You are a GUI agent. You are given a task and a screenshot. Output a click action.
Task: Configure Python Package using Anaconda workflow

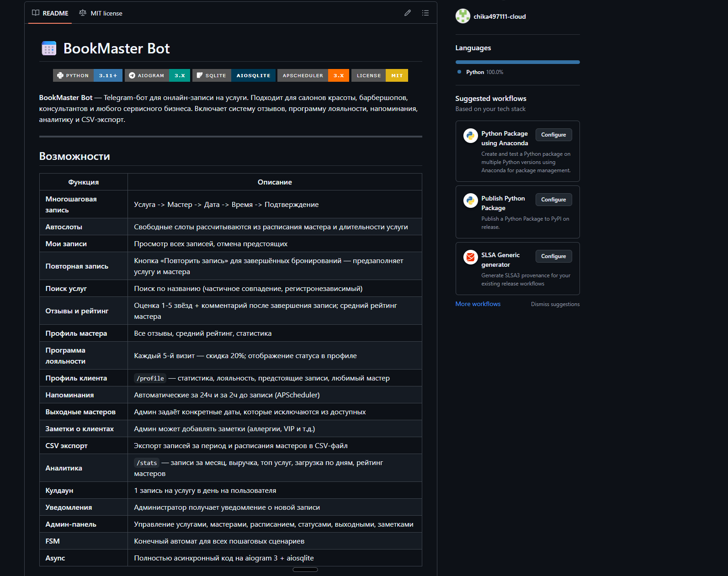tap(553, 135)
